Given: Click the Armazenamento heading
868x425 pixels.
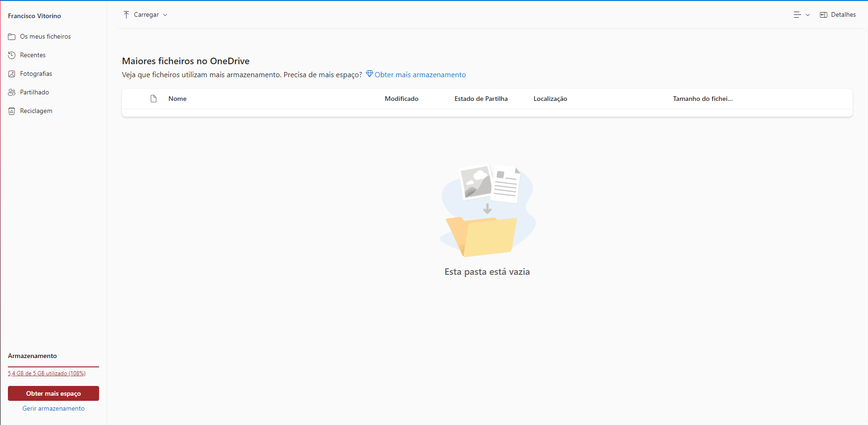Looking at the screenshot, I should (32, 356).
